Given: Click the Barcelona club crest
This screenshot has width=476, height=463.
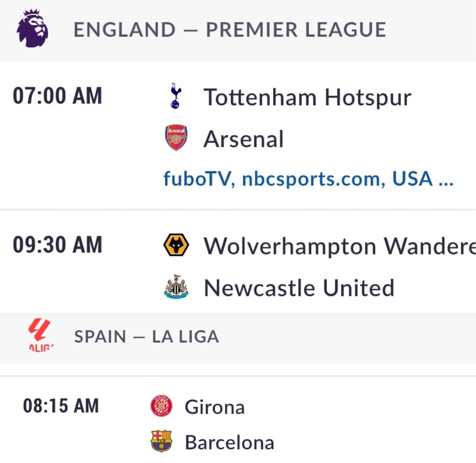Looking at the screenshot, I should point(161,441).
